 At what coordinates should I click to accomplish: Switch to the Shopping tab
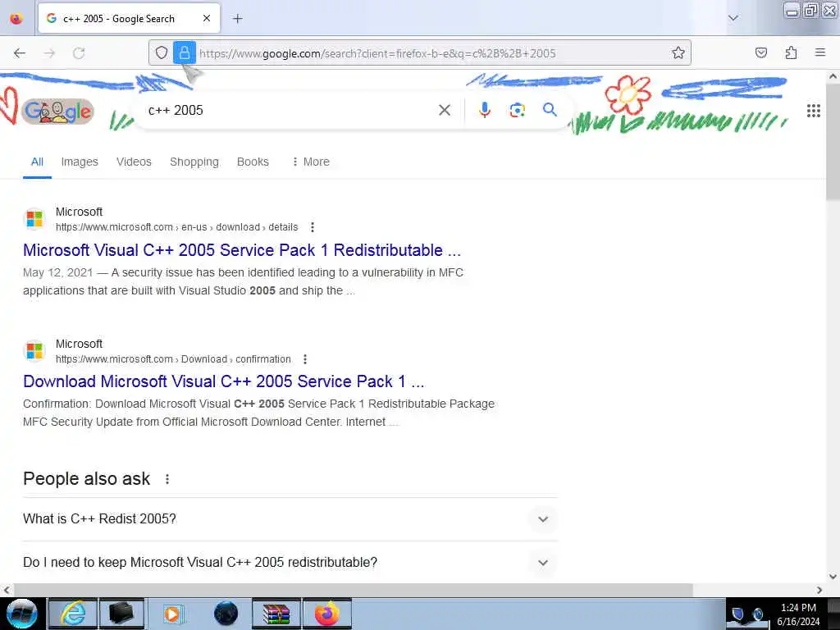(194, 162)
